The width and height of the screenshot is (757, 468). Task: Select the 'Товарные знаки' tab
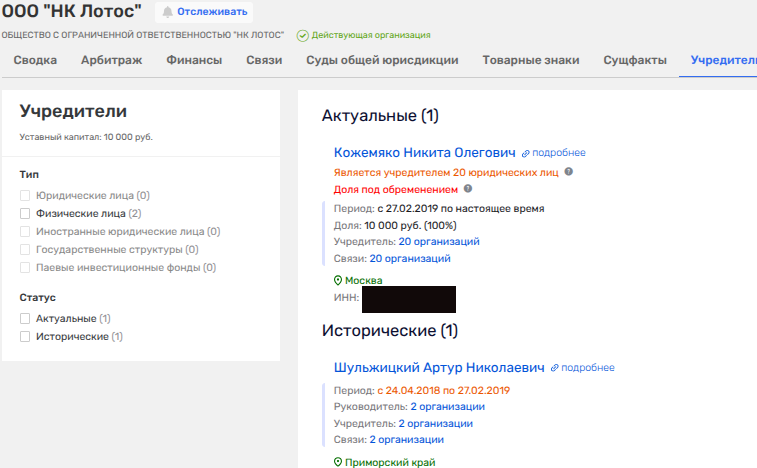coord(530,60)
